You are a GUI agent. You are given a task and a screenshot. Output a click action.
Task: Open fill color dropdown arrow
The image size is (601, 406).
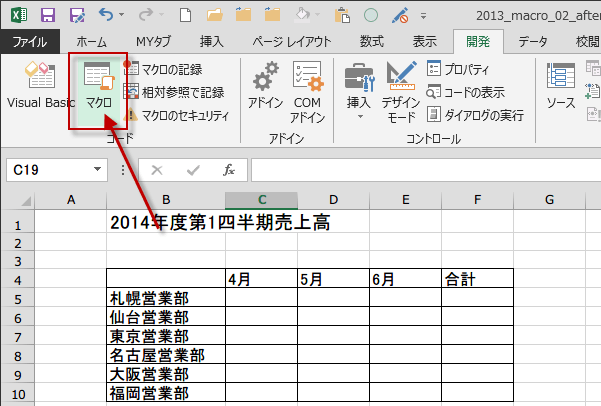tap(318, 15)
